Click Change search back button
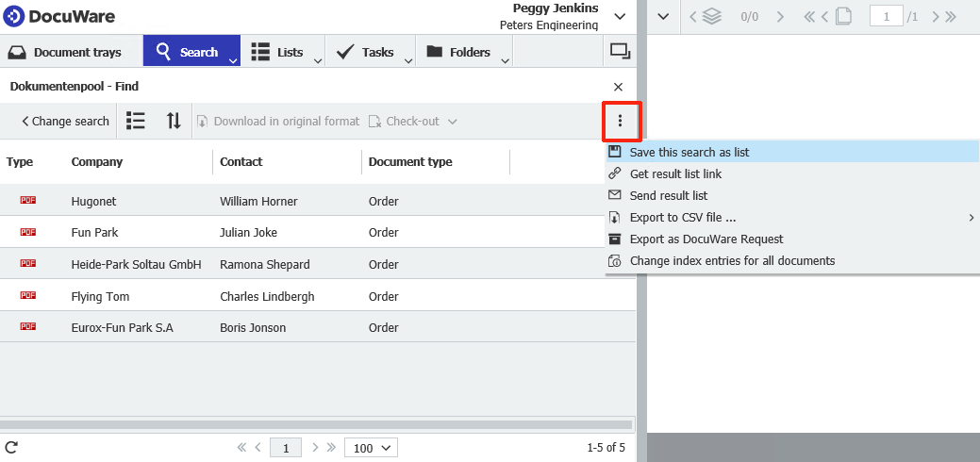 point(64,121)
